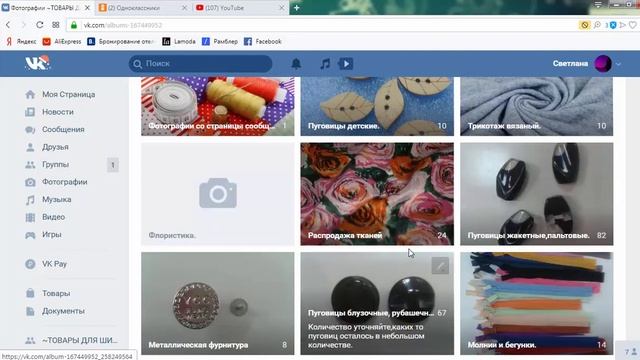Viewport: 640px width, 360px height.
Task: Click the news icon beside Новости
Action: coord(30,112)
